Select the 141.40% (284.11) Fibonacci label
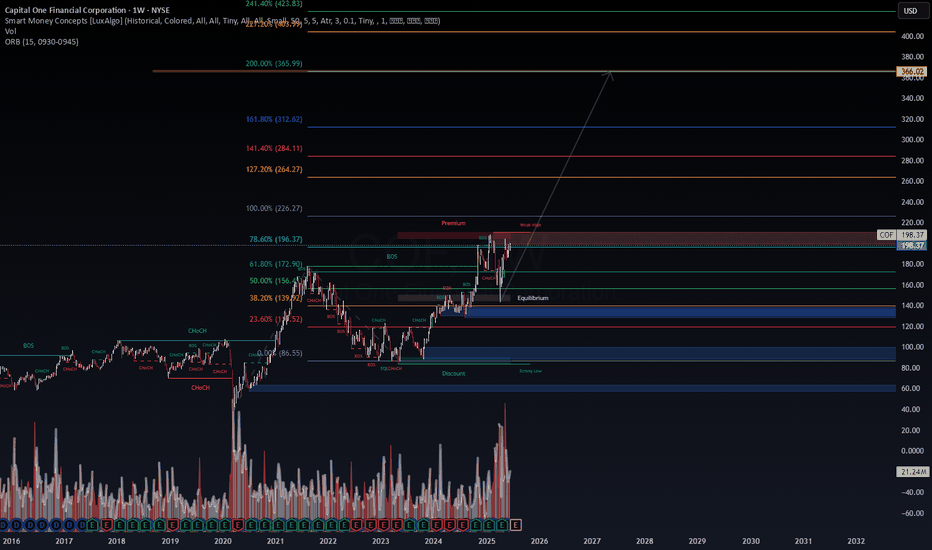Image resolution: width=932 pixels, height=550 pixels. [x=274, y=149]
